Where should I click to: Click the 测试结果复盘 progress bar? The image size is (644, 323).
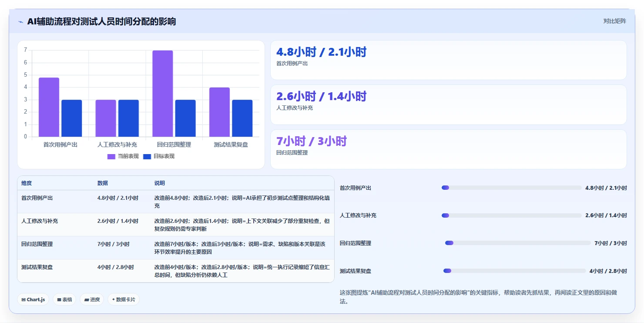point(515,271)
